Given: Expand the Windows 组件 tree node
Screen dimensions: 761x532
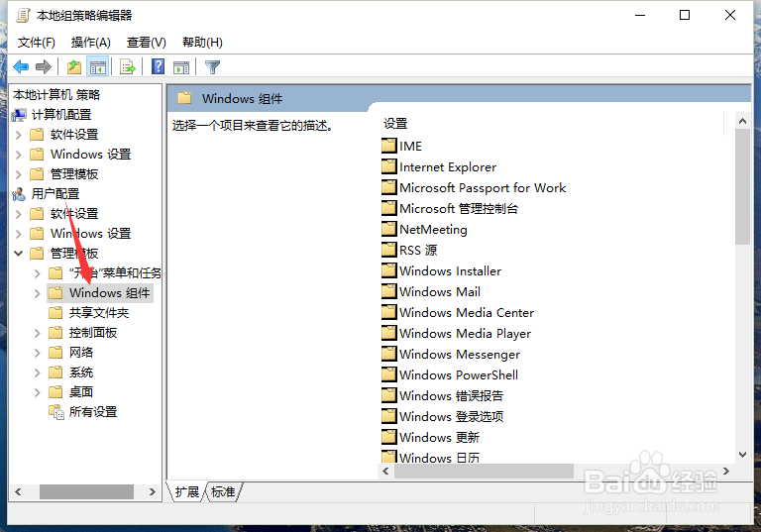Looking at the screenshot, I should pyautogui.click(x=38, y=293).
